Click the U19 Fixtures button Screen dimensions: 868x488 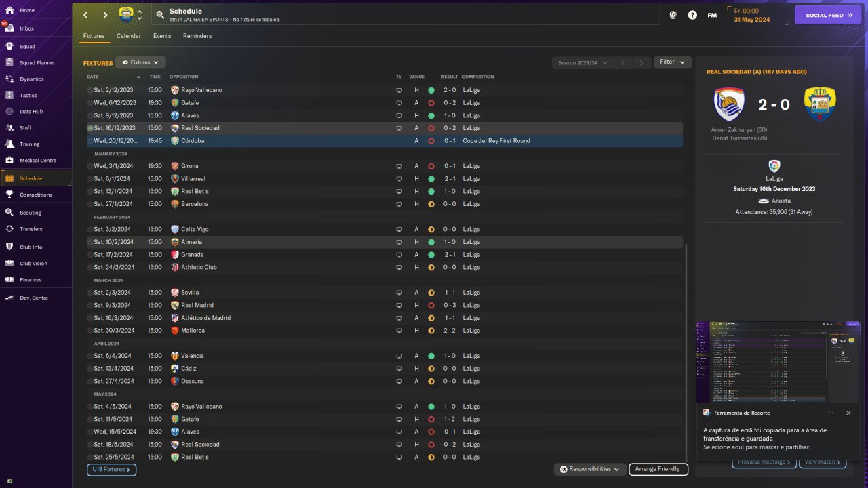pyautogui.click(x=111, y=469)
